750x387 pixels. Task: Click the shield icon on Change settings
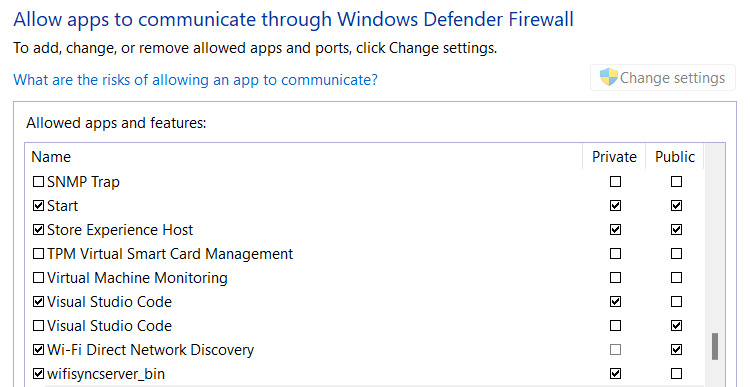click(x=609, y=77)
